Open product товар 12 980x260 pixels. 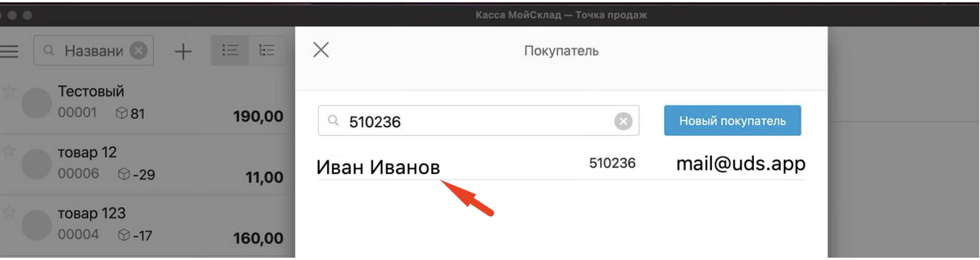[x=143, y=164]
